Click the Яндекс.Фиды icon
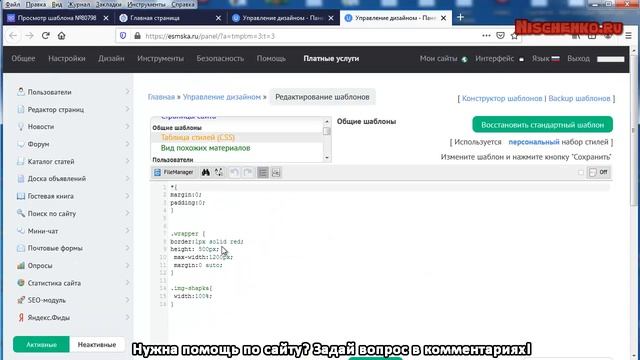This screenshot has width=640, height=360. coord(21,317)
